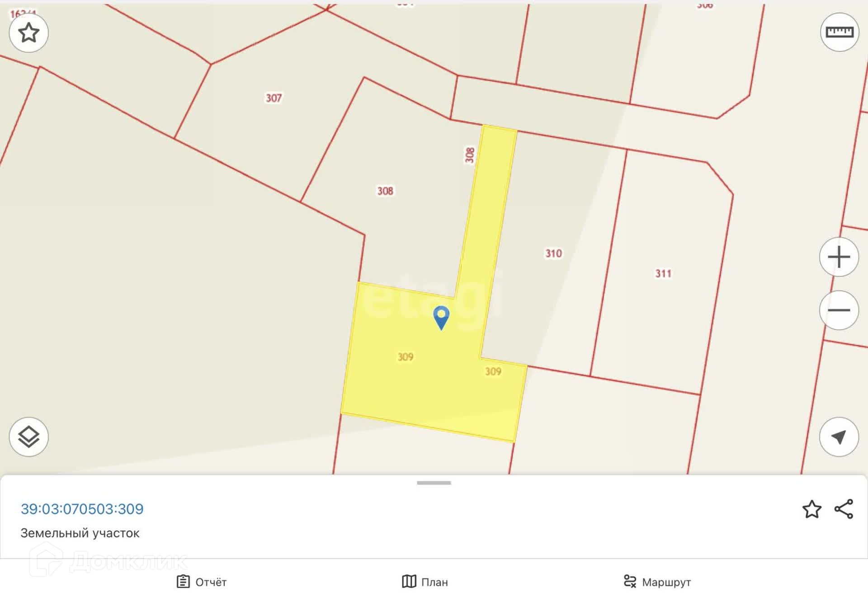This screenshot has height=600, width=868.
Task: Select parcel 311 on the map
Action: click(663, 273)
